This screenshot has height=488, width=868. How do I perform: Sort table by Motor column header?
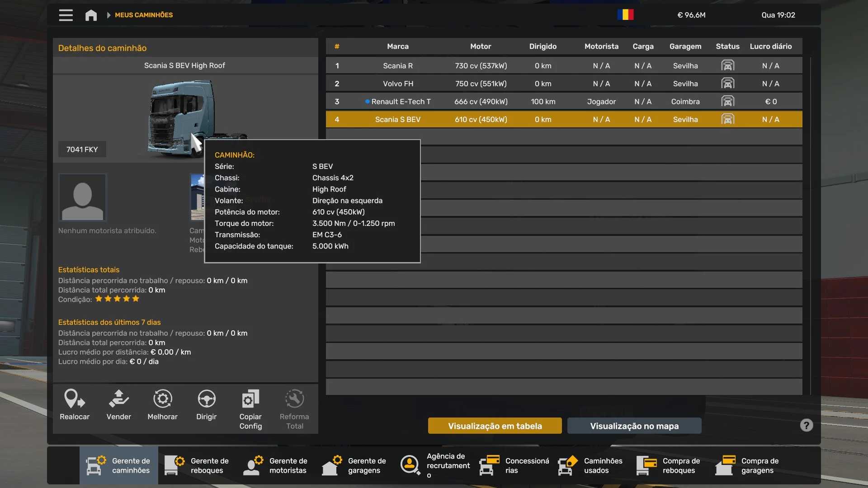(480, 46)
